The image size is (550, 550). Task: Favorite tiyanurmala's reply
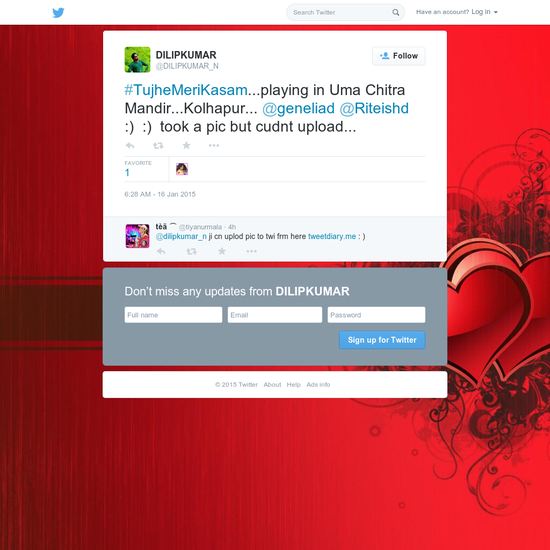click(222, 251)
